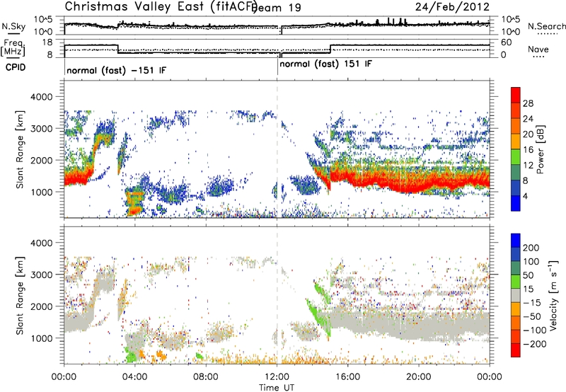Screen dimensions: 566x392
Task: Click the '4' power colorbar value
Action: pos(525,197)
